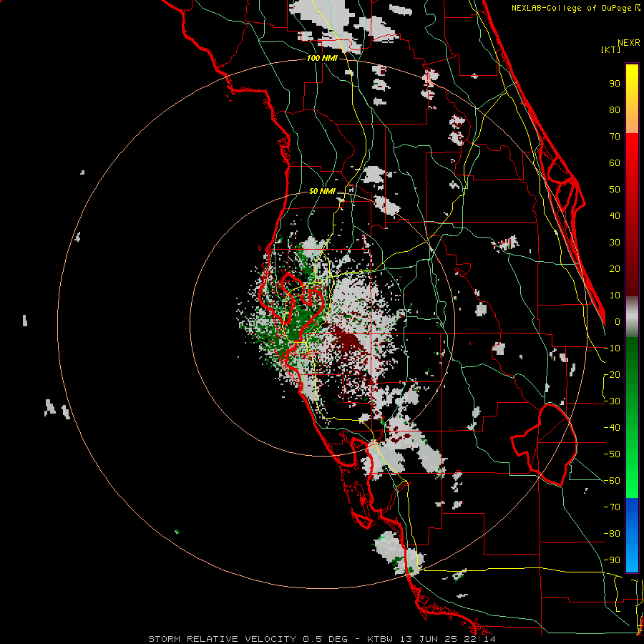Click the 100 NMI range ring label

point(322,59)
